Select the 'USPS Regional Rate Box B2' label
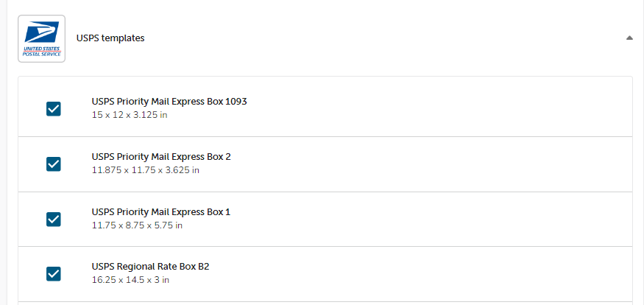The width and height of the screenshot is (644, 305). coord(151,267)
